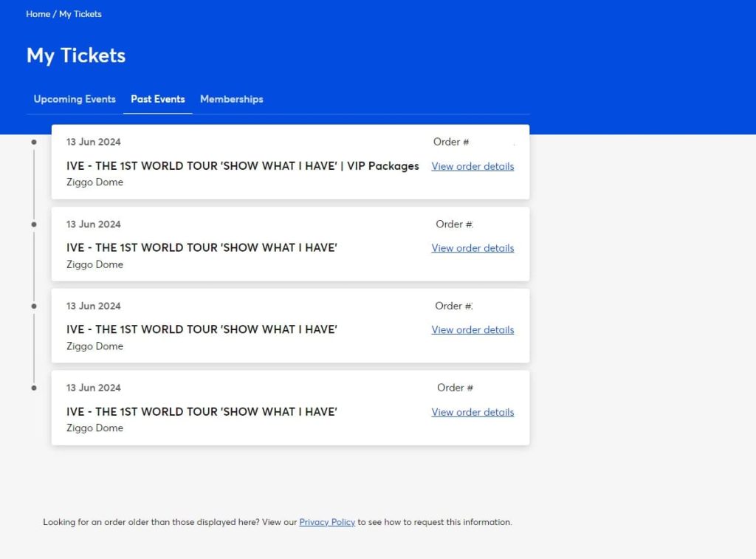
Task: Open the Privacy Policy link
Action: tap(327, 522)
